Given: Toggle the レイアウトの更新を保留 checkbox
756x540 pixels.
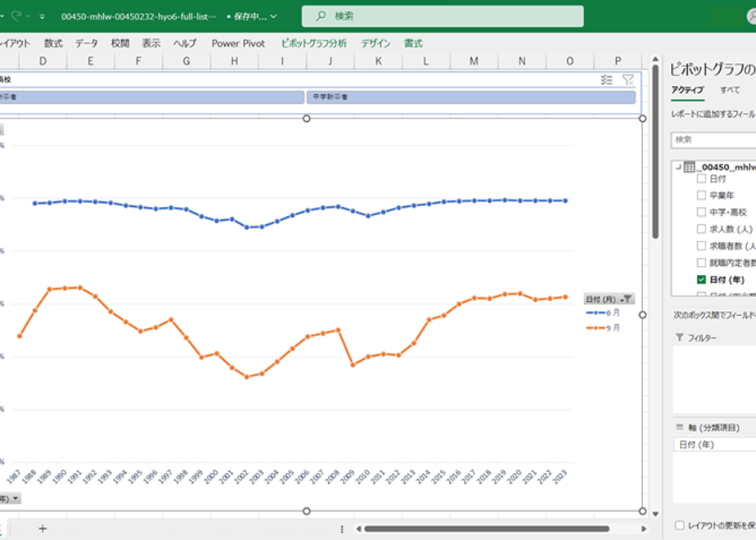Looking at the screenshot, I should coord(679,525).
